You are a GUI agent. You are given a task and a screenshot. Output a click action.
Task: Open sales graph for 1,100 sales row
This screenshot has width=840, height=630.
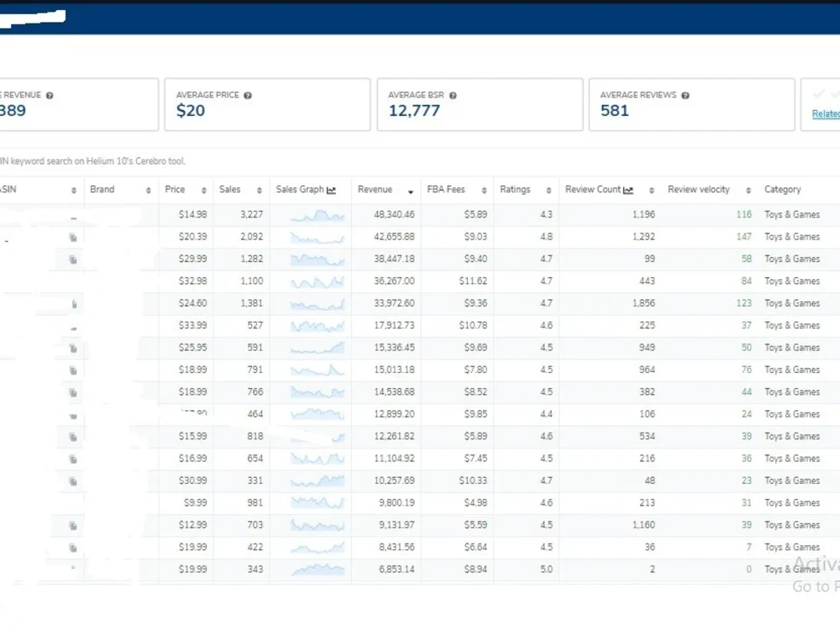(x=318, y=281)
